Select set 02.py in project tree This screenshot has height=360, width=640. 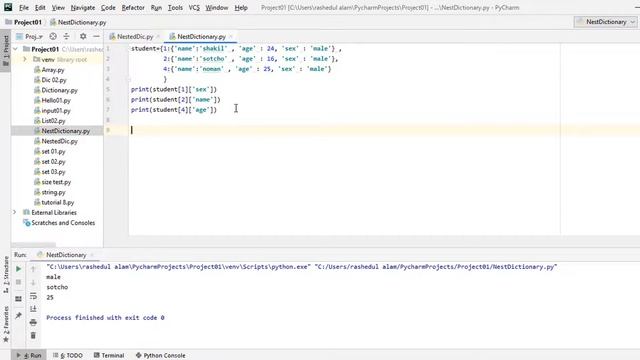[50, 162]
